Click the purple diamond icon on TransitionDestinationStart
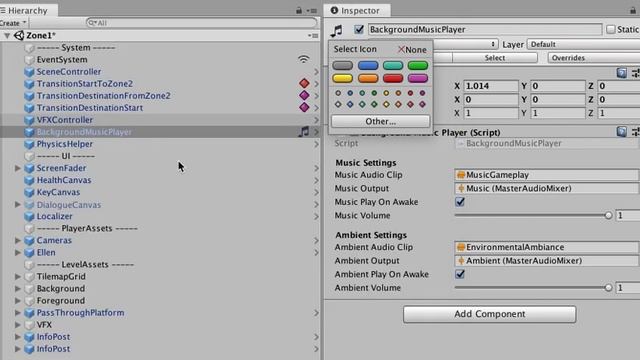Screen dimensions: 640x360 click(x=304, y=107)
